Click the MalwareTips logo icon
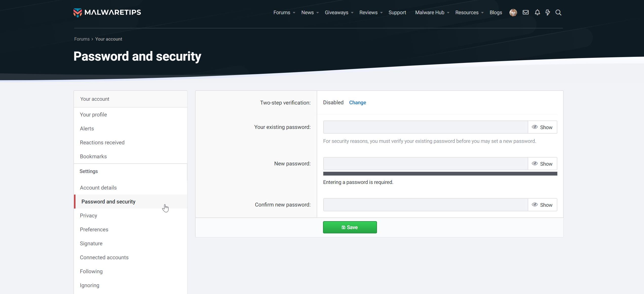The image size is (644, 294). pyautogui.click(x=78, y=12)
